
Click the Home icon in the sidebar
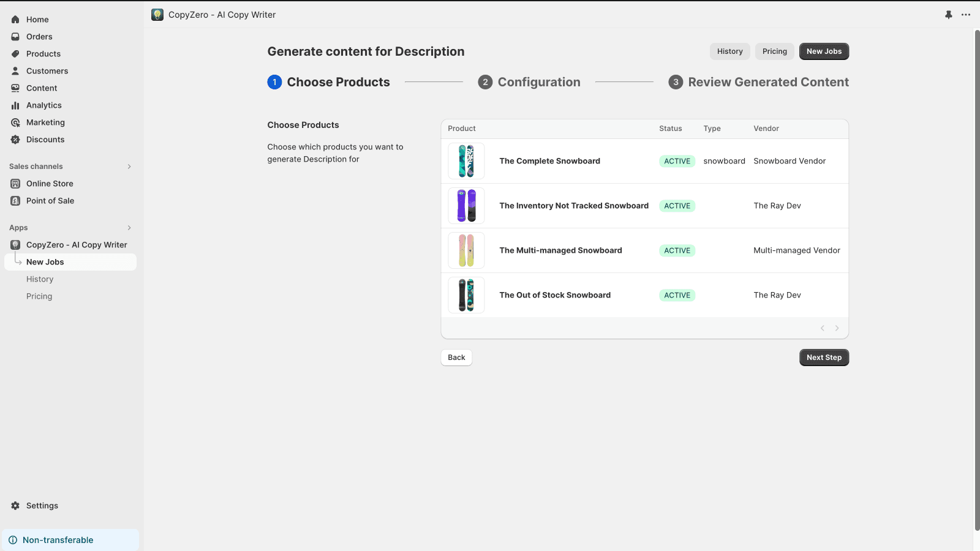tap(15, 20)
